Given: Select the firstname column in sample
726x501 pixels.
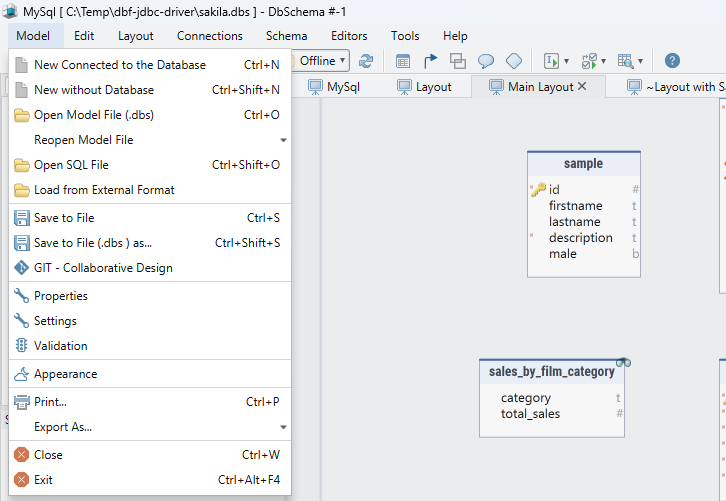Looking at the screenshot, I should point(584,205).
